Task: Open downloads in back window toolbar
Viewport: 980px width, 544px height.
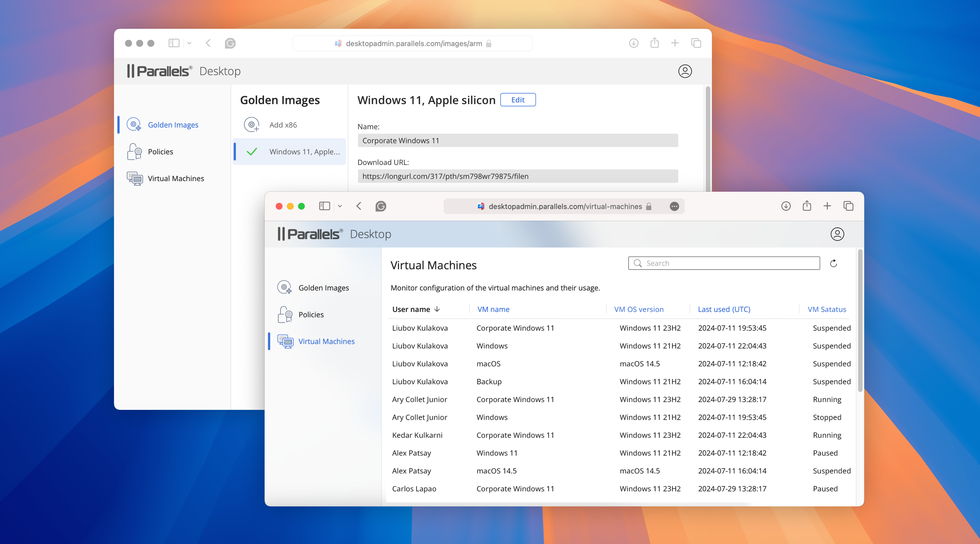Action: pos(633,43)
